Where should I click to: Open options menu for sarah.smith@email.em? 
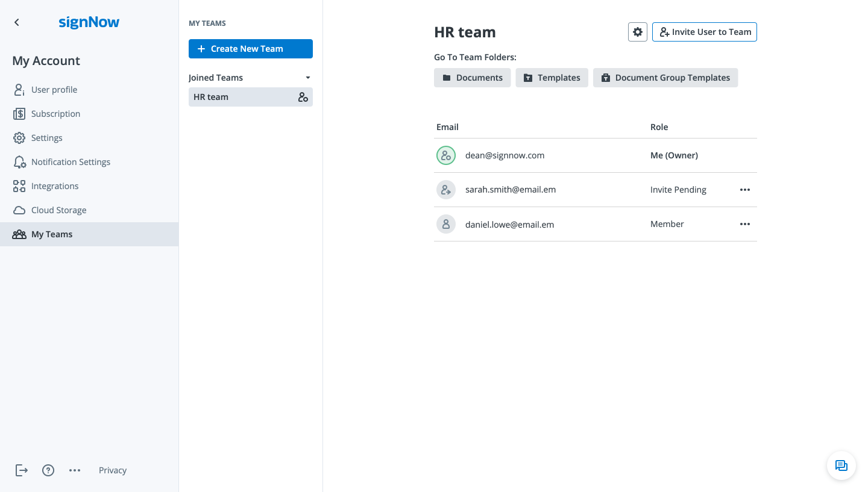pyautogui.click(x=745, y=190)
